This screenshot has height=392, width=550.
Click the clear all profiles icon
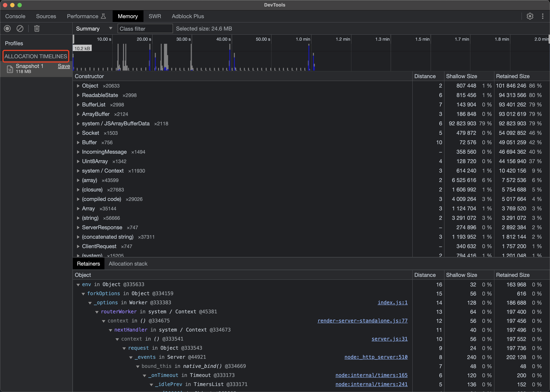[20, 29]
